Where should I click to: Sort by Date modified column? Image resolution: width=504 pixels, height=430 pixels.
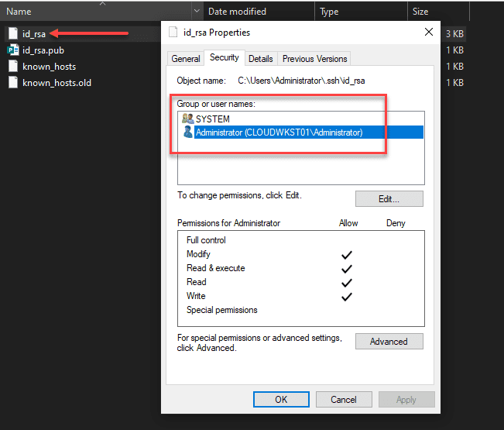pos(237,12)
